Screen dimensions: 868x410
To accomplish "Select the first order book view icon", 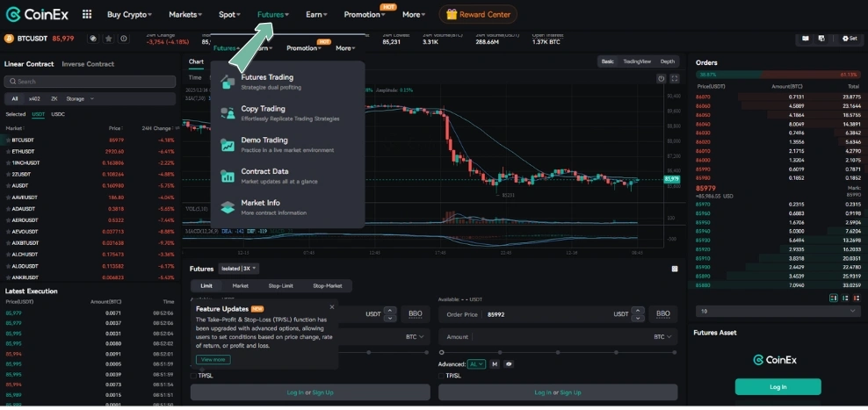I will 834,298.
